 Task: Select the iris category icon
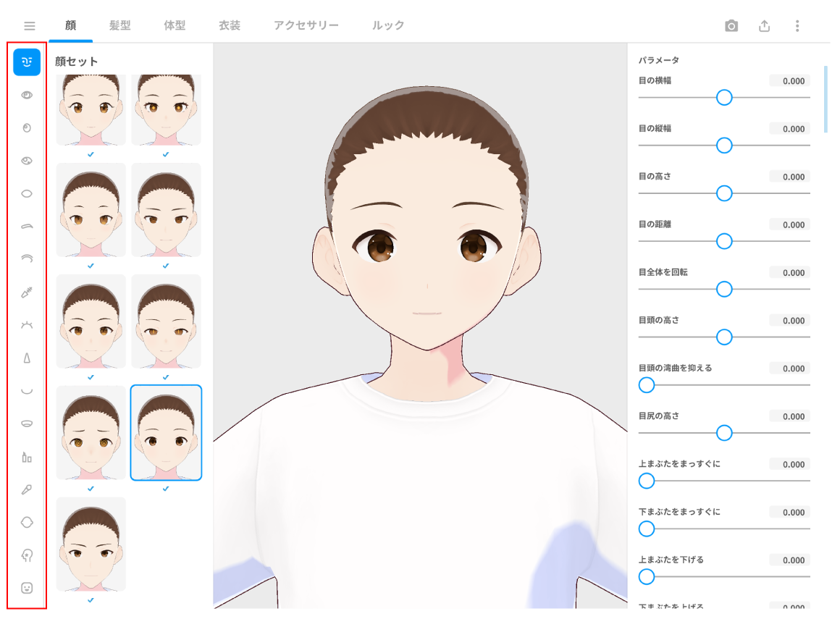27,128
